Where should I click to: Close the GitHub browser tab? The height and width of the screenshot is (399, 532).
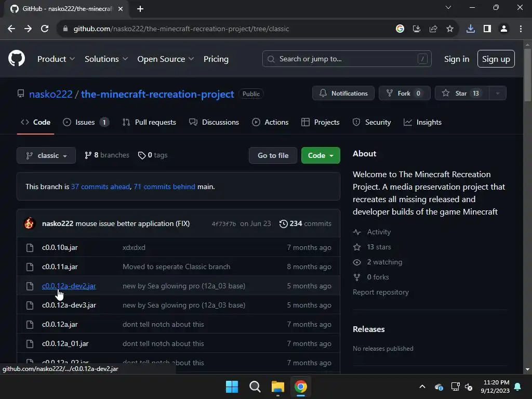(x=121, y=9)
